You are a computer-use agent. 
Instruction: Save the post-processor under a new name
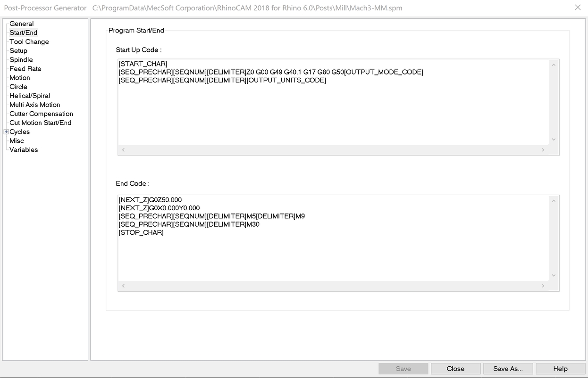coord(507,368)
